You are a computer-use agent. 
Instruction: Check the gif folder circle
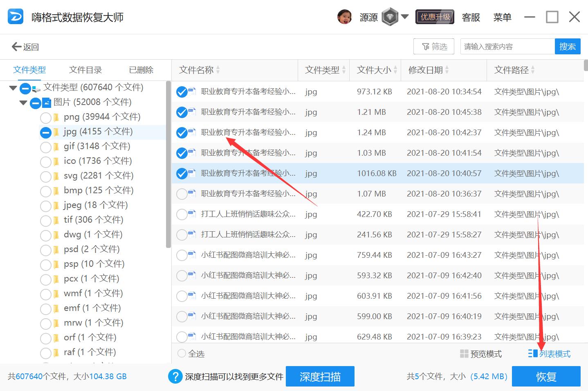pos(46,147)
